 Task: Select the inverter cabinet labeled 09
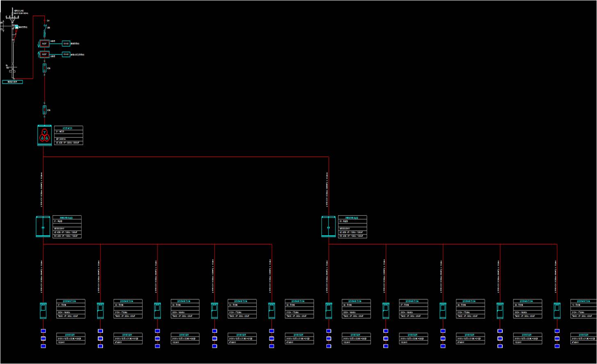pos(500,311)
